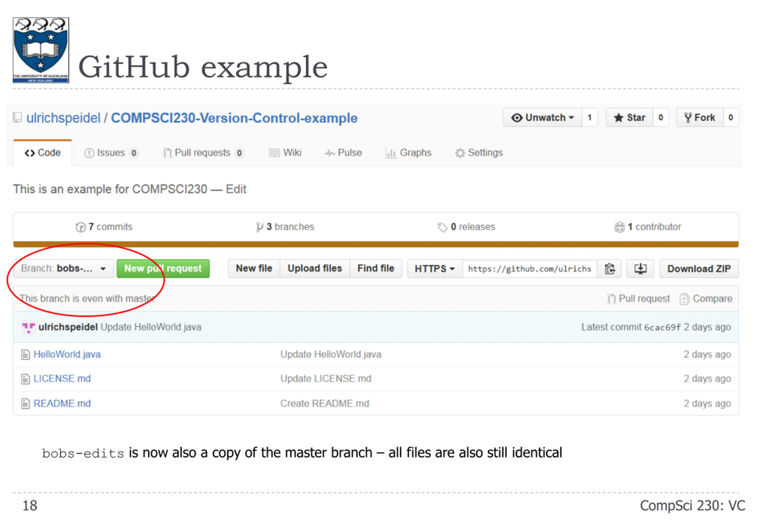Click the fork count of 0
The width and height of the screenshot is (769, 532).
pyautogui.click(x=730, y=118)
